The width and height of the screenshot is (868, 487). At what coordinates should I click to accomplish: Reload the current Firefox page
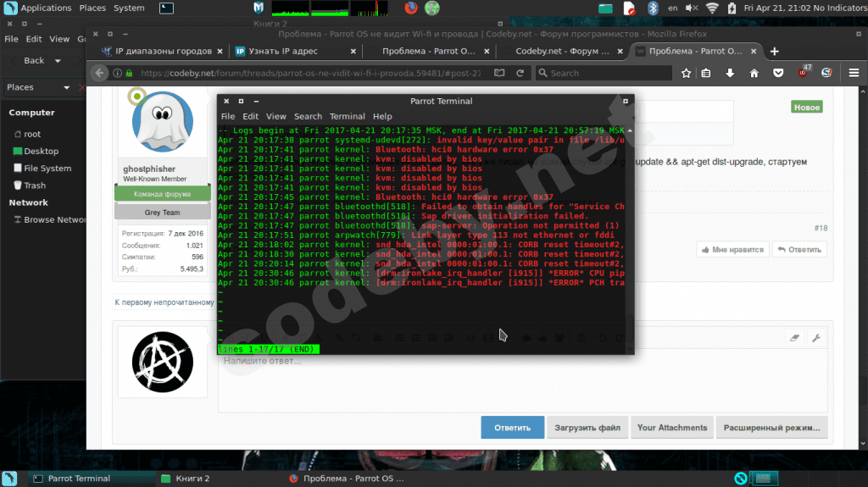point(520,73)
